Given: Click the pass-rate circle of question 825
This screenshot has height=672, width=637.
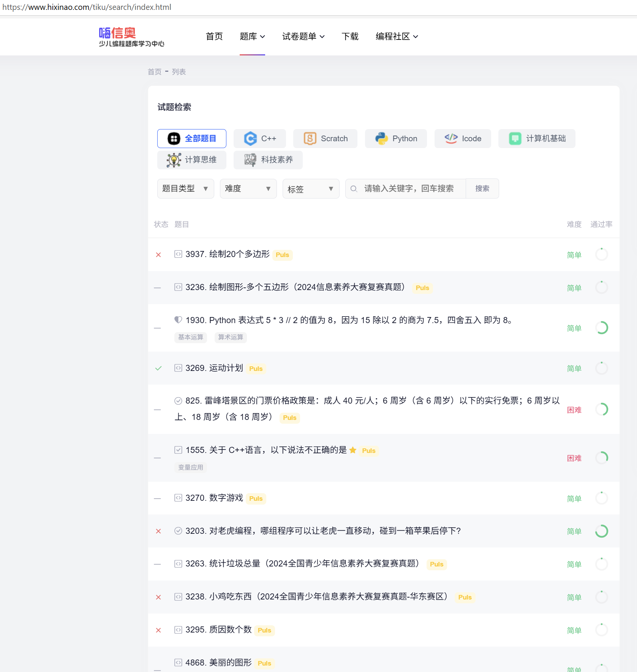Looking at the screenshot, I should click(x=601, y=409).
